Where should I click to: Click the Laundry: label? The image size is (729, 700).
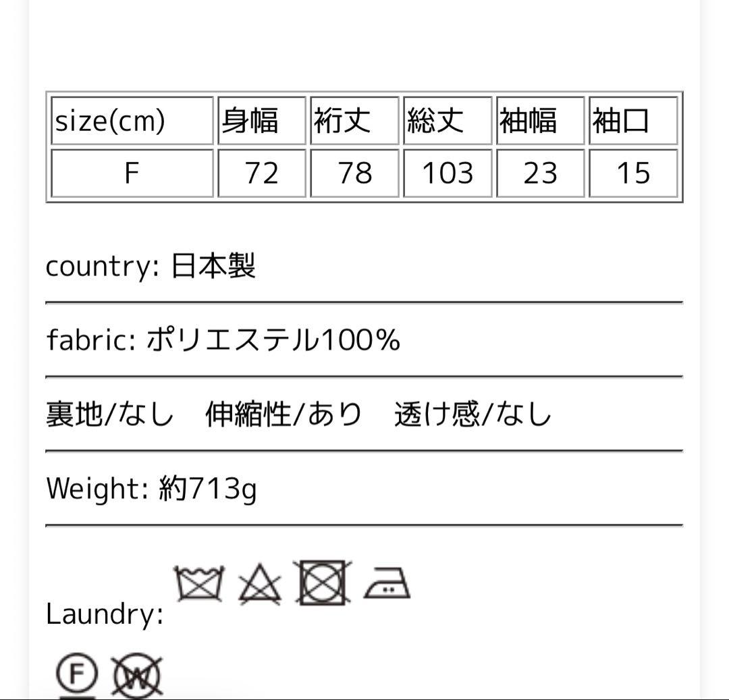105,614
